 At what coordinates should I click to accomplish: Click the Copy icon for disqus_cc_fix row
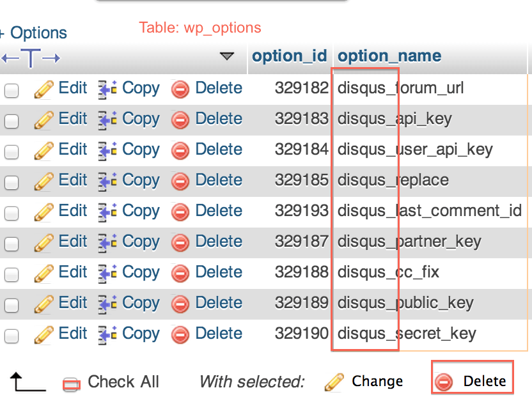pyautogui.click(x=107, y=274)
